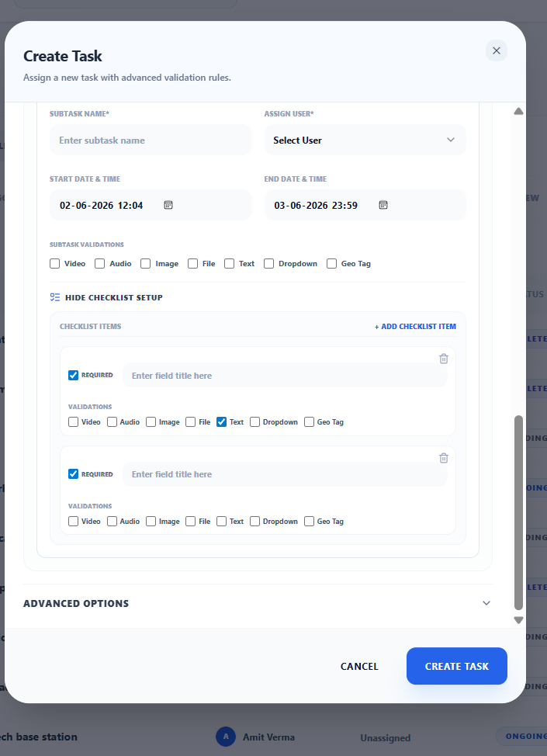This screenshot has width=547, height=756.
Task: Click the checklist icon beside Hide Checklist Setup
Action: point(55,297)
